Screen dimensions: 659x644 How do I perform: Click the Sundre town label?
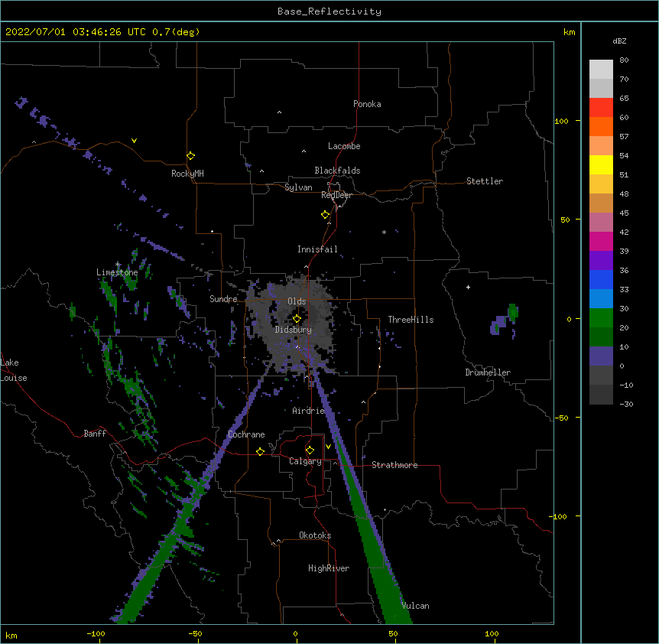click(x=223, y=299)
